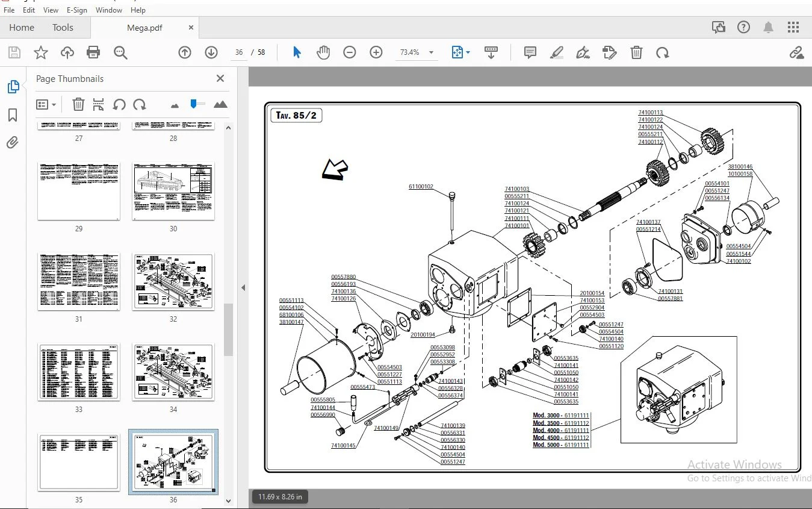The height and width of the screenshot is (509, 812).
Task: Adjust the thumbnail size slider
Action: point(194,104)
